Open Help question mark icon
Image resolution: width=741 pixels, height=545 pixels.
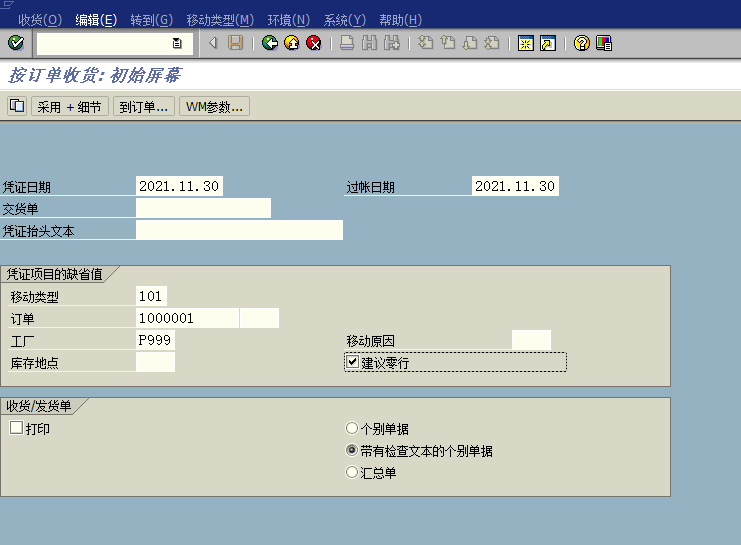[582, 43]
